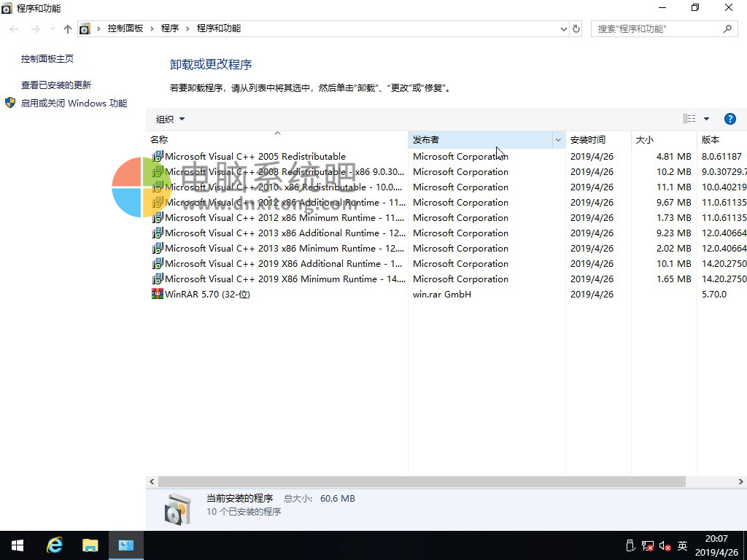Viewport: 747px width, 560px height.
Task: Click version 5.70.0 cell
Action: point(714,294)
